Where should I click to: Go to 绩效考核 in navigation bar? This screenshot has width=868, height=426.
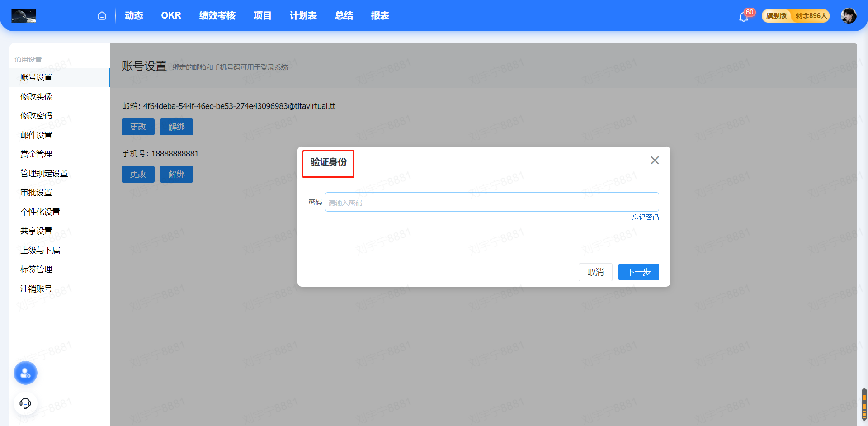click(x=217, y=16)
